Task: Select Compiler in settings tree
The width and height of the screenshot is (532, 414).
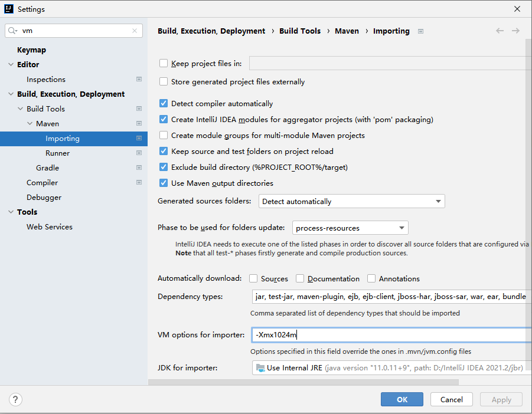Action: point(42,183)
